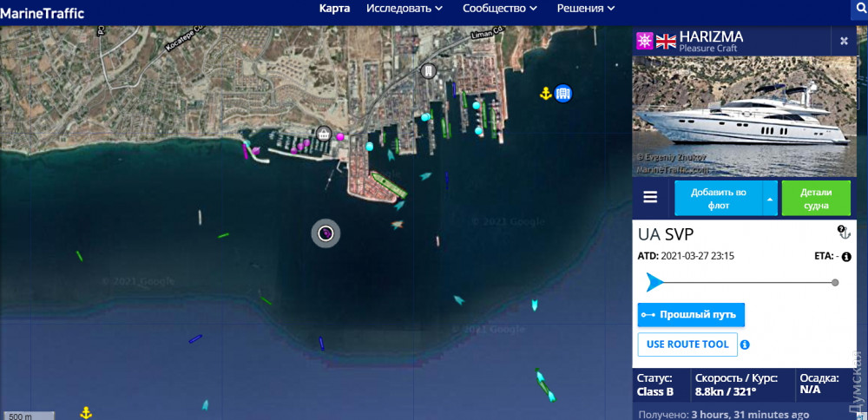Click the blue port building icon

pos(563,93)
